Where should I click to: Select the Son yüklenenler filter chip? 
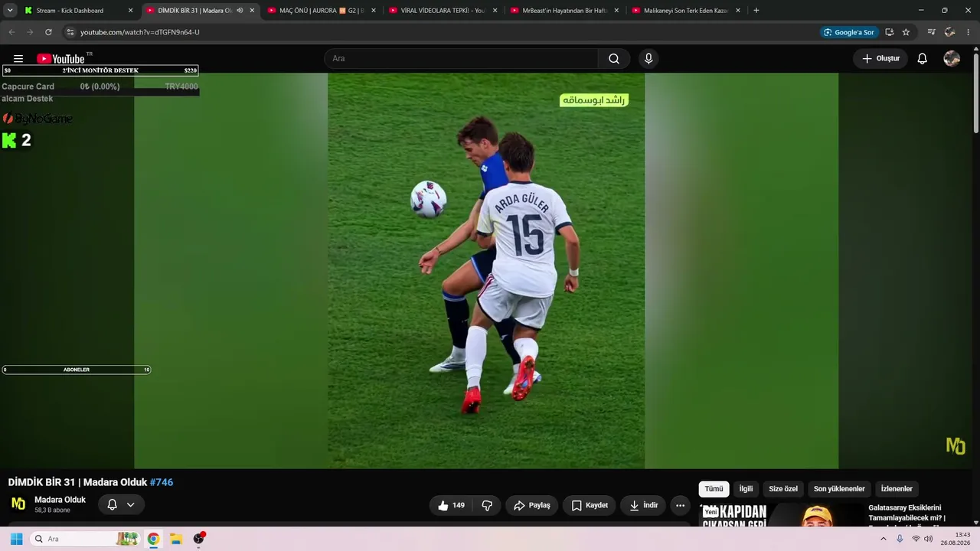coord(839,489)
